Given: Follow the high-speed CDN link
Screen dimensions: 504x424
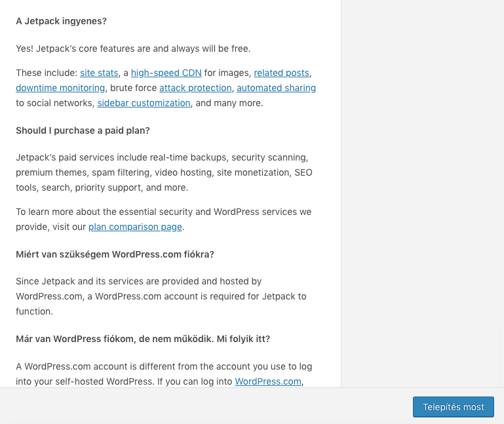Looking at the screenshot, I should coord(166,73).
